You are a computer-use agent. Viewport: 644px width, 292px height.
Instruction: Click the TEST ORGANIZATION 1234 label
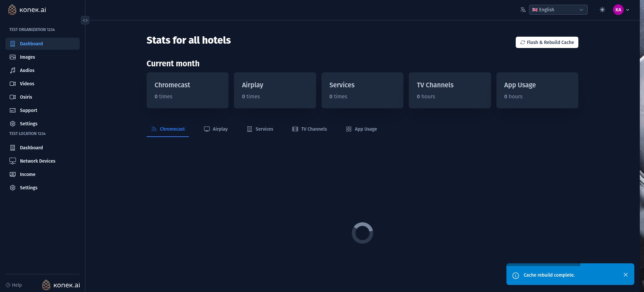[x=32, y=30]
